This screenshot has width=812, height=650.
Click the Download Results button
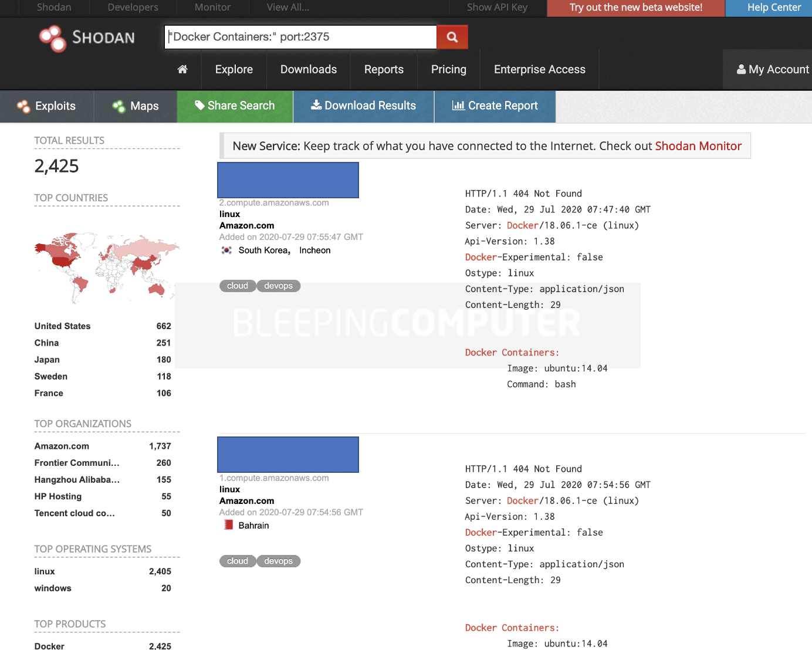pos(364,106)
